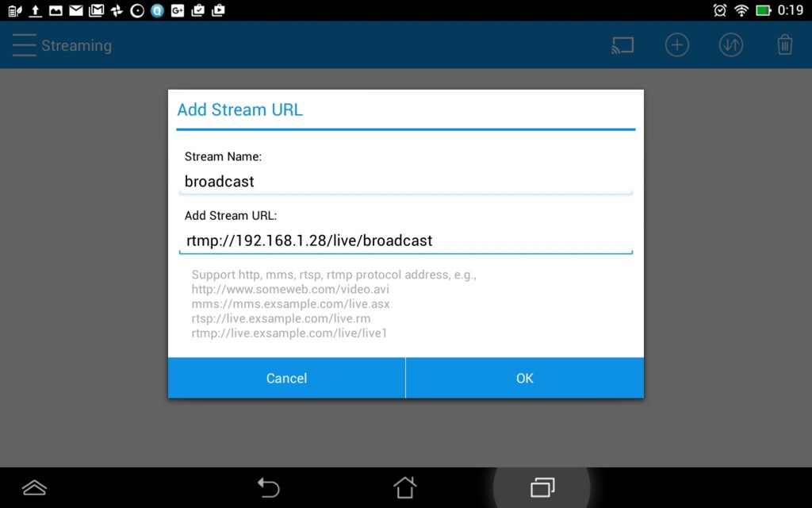Tap the Play Store check notification icon
Screen dimensions: 812x508
tap(197, 10)
